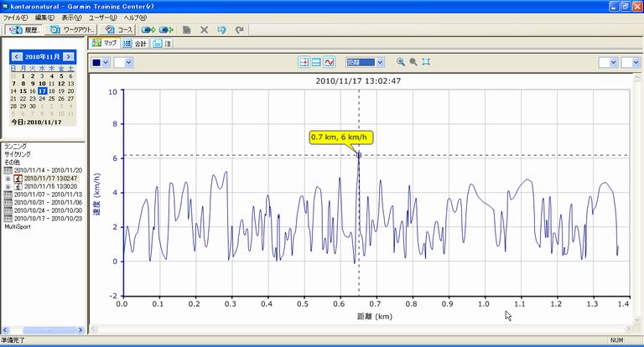Screen dimensions: 644x347
Task: Select the サイクリング category
Action: [x=18, y=154]
